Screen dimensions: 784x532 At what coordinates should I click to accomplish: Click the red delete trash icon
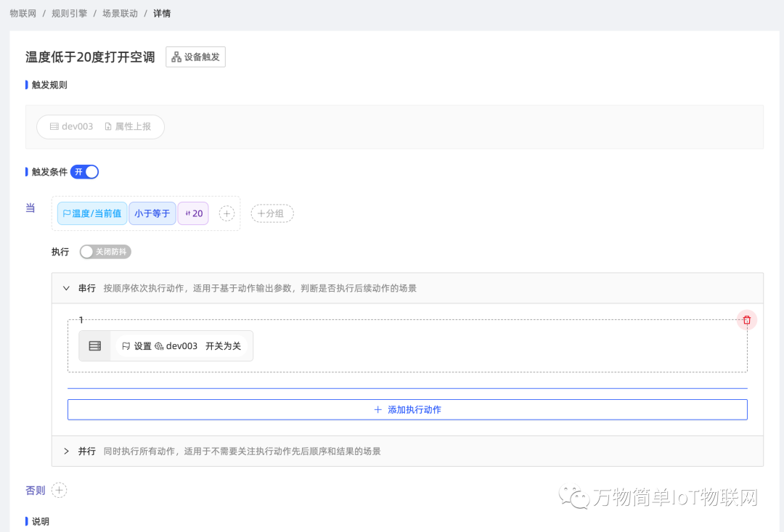pos(747,320)
